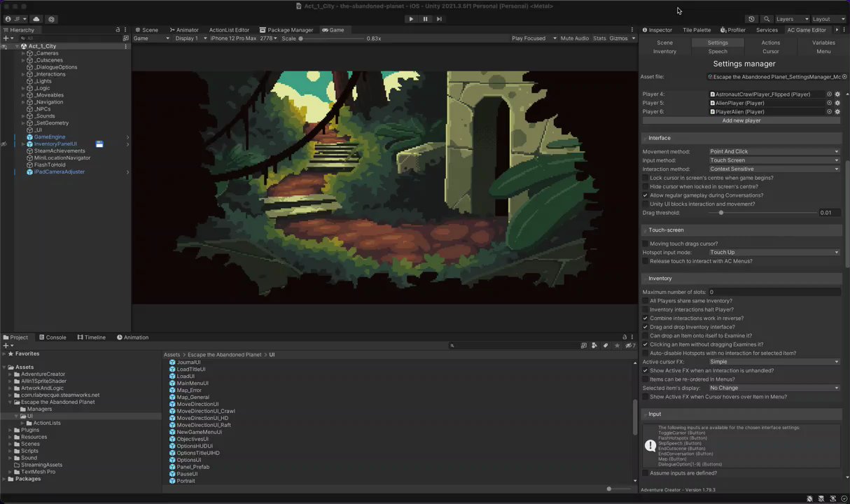Open Hotspot input mode dropdown
850x504 pixels.
pyautogui.click(x=774, y=252)
